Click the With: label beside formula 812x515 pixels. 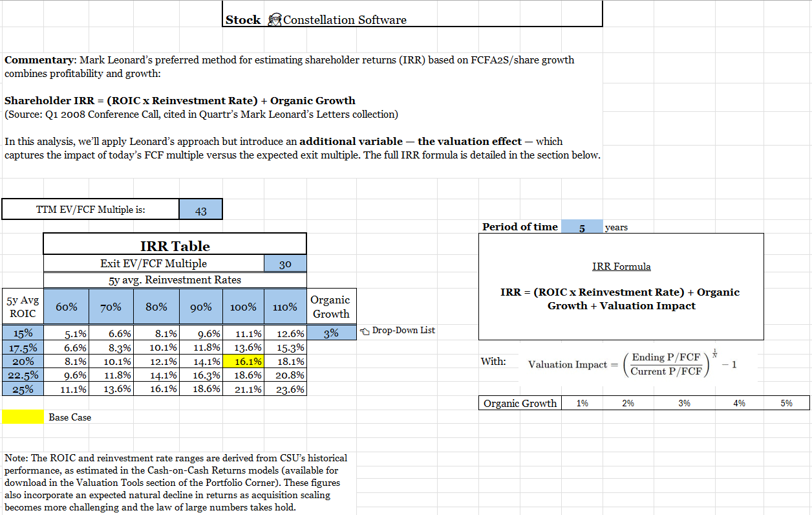click(x=493, y=362)
